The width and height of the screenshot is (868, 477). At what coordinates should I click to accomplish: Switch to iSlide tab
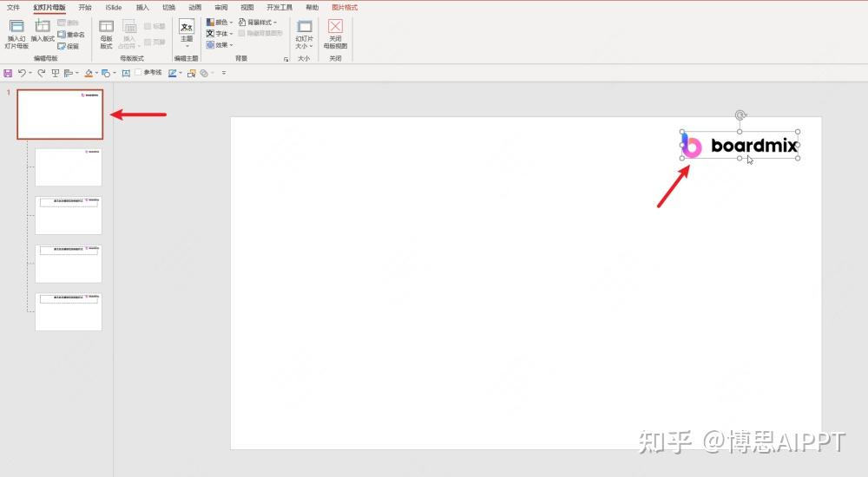pos(114,7)
